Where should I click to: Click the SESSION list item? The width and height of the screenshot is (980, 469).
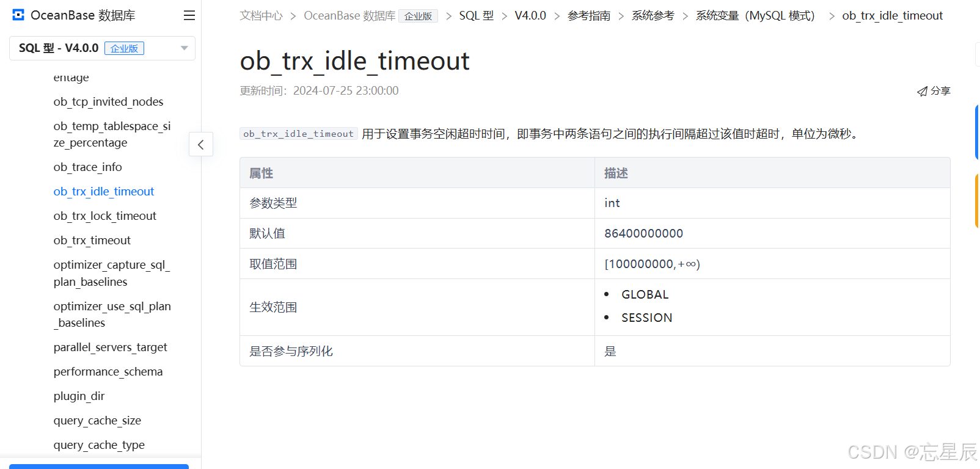coord(646,318)
